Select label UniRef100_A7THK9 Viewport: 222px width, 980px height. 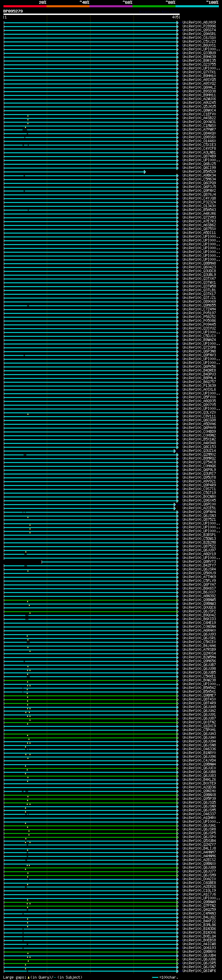pyautogui.click(x=199, y=577)
